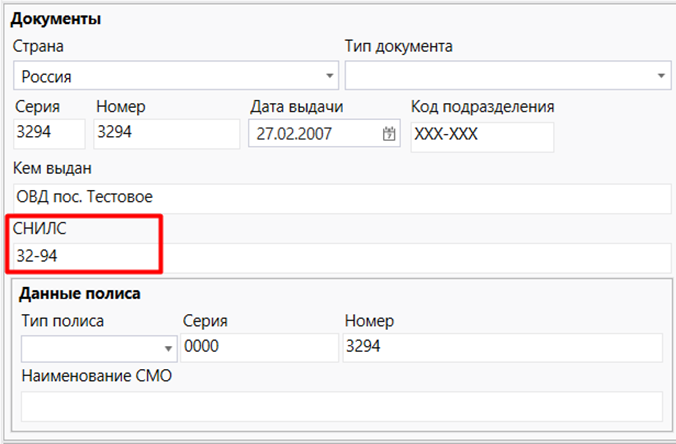The width and height of the screenshot is (676, 444).
Task: Click the Страна field showing Россия
Action: pos(170,76)
